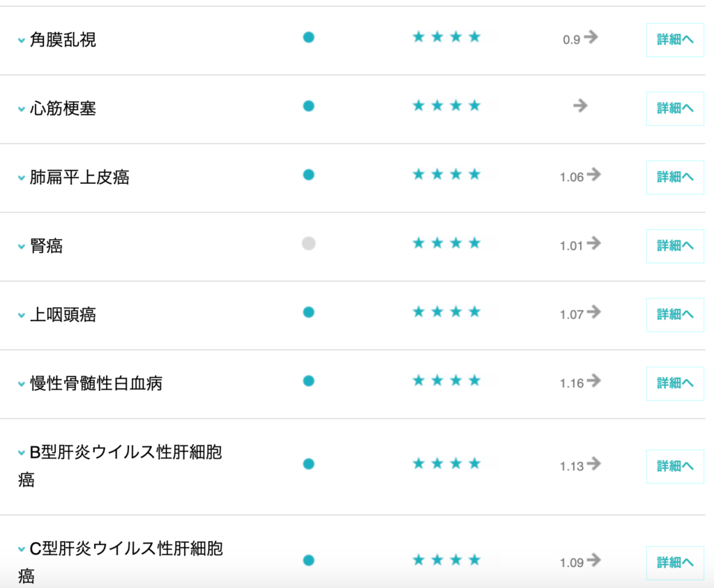Click the arrow next to 1.07 value

(593, 312)
